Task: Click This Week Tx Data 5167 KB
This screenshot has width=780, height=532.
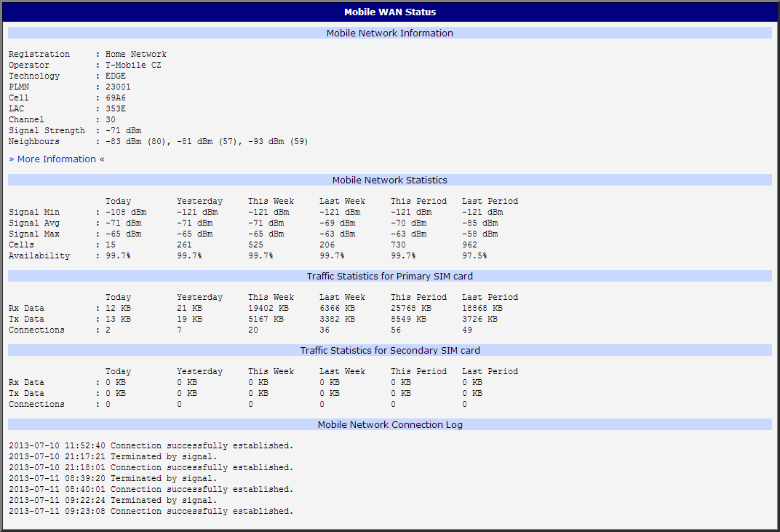Action: point(266,319)
